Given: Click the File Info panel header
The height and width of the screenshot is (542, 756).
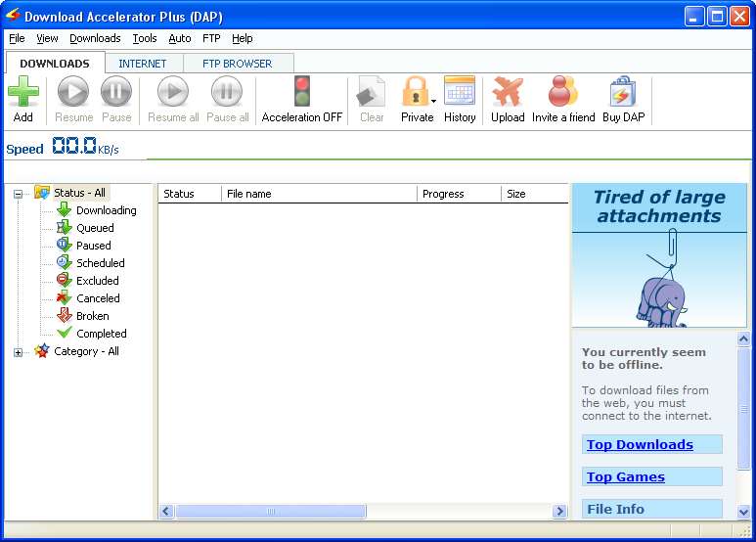Looking at the screenshot, I should click(652, 509).
